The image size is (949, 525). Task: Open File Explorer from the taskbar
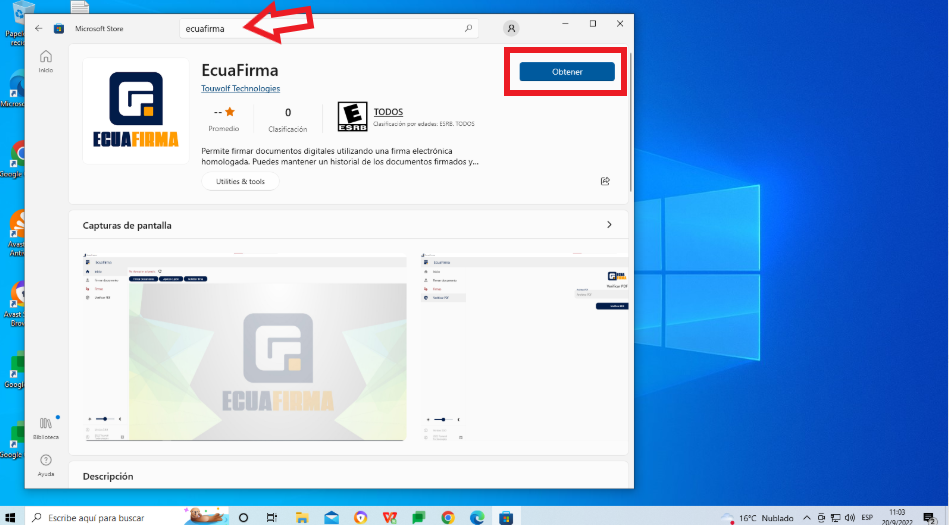click(x=301, y=517)
